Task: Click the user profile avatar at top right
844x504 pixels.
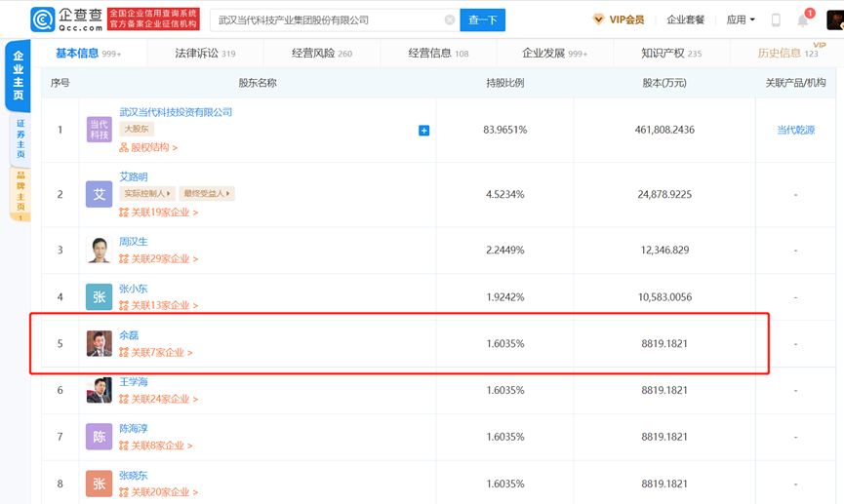Action: [x=834, y=19]
